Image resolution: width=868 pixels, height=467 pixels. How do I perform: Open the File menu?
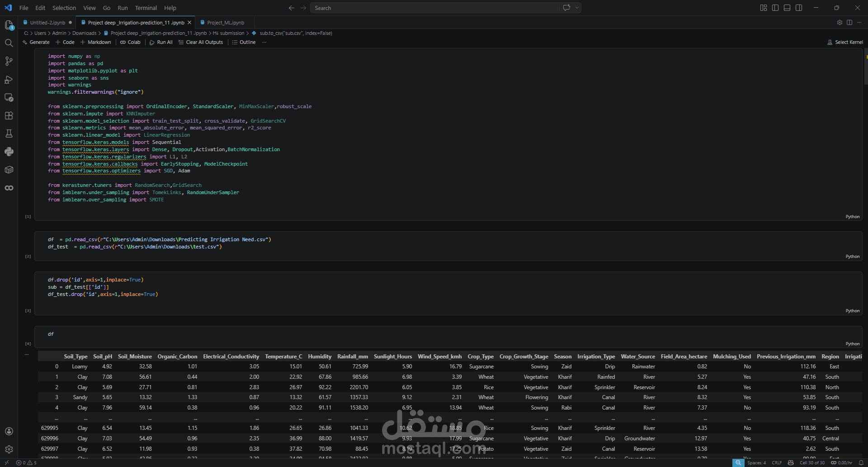point(24,8)
